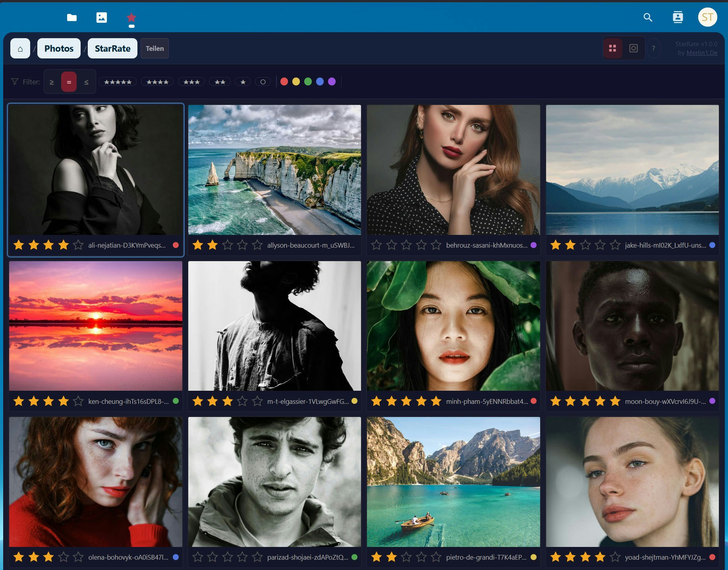
Task: Filter photos by the green color label
Action: click(308, 81)
